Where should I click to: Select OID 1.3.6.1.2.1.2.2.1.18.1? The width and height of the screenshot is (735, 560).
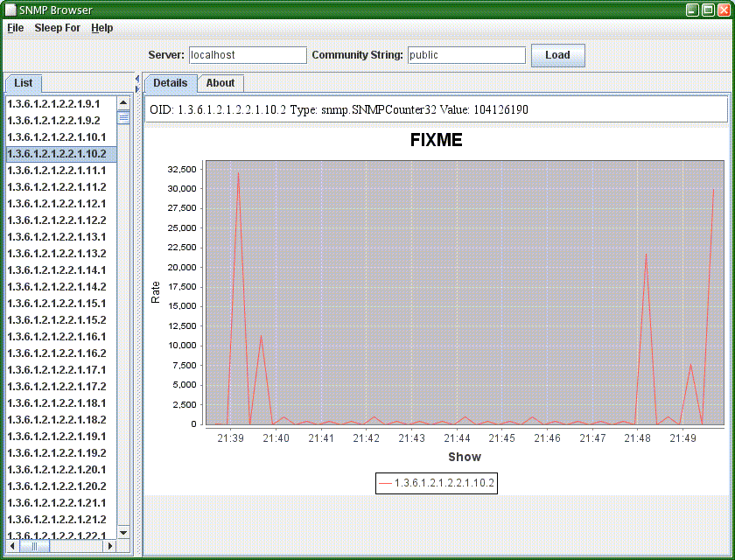[61, 403]
